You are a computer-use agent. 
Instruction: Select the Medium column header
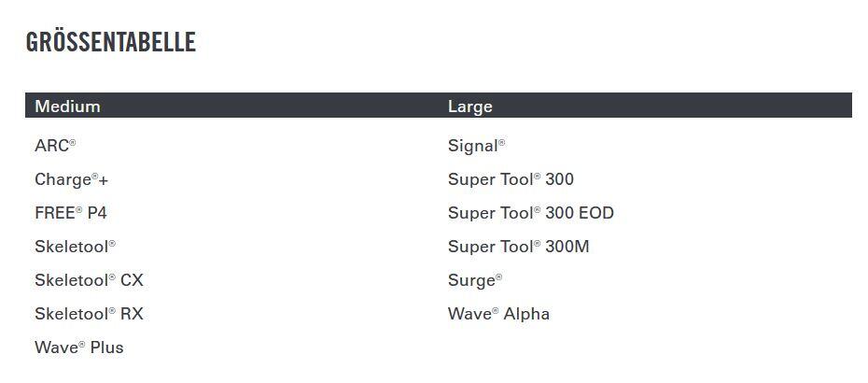click(x=67, y=106)
